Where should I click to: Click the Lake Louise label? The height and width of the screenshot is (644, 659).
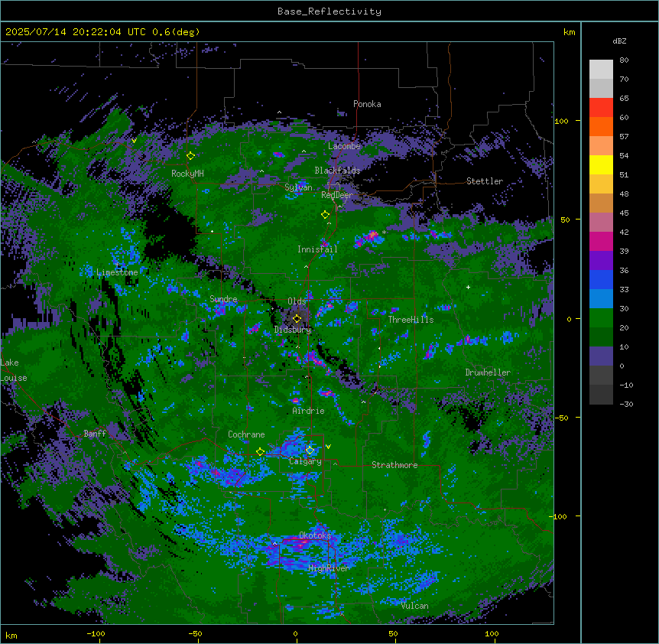pos(14,370)
